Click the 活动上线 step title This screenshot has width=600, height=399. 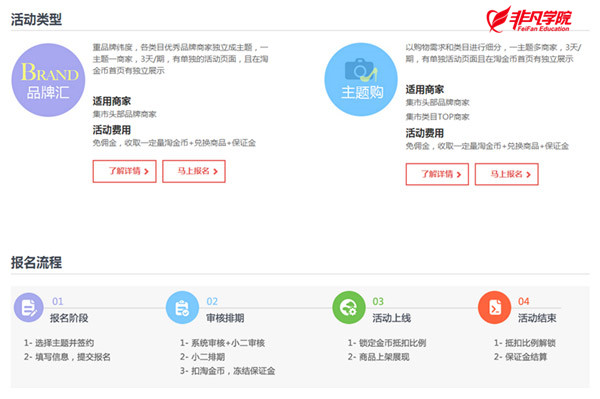pos(392,318)
